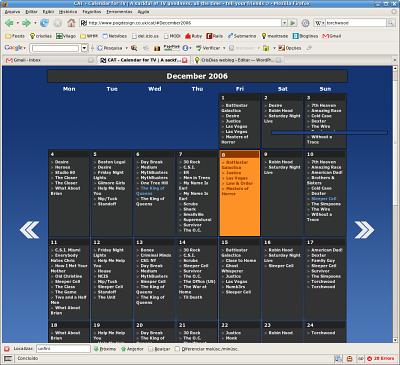Open Close to Home link on December 15
Viewport: 400px width, 365px height.
[x=241, y=261]
